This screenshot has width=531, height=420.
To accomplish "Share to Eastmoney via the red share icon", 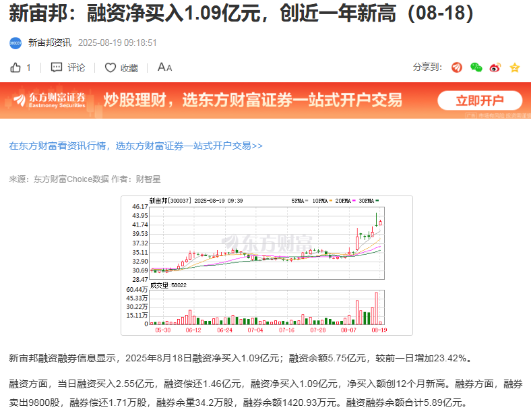I will pyautogui.click(x=456, y=67).
